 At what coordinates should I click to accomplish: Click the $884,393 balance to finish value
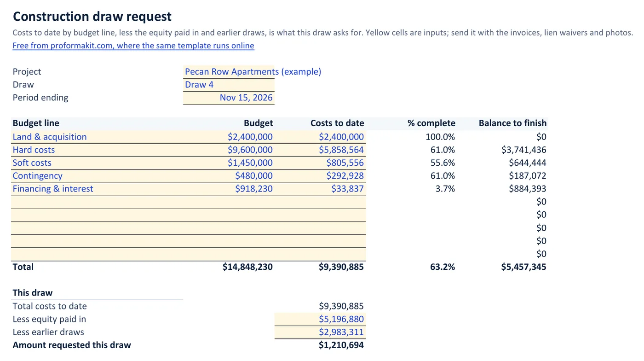[528, 189]
